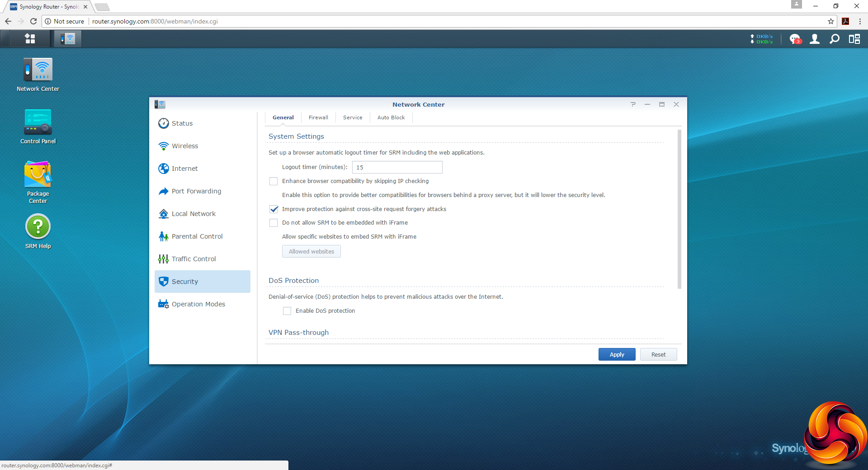868x470 pixels.
Task: Select Wireless in the sidebar
Action: click(x=203, y=146)
